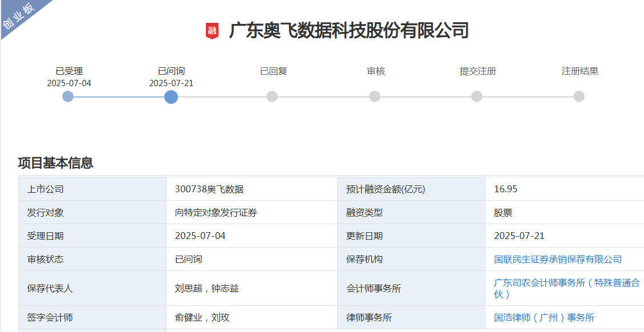Open 国浩律师（广州）事务所 link
The image size is (644, 332).
[544, 318]
